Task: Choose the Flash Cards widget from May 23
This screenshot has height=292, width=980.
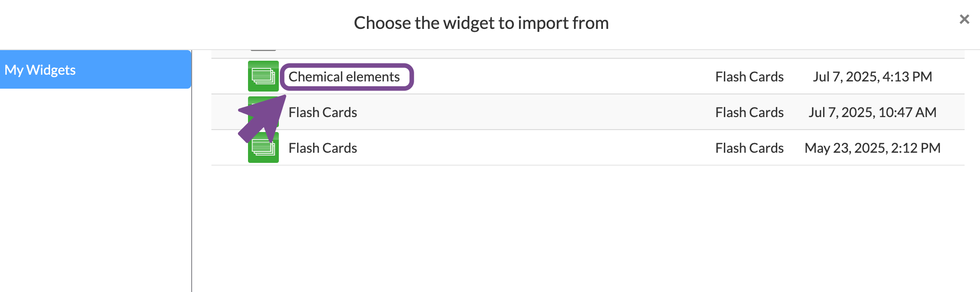Action: pos(323,147)
